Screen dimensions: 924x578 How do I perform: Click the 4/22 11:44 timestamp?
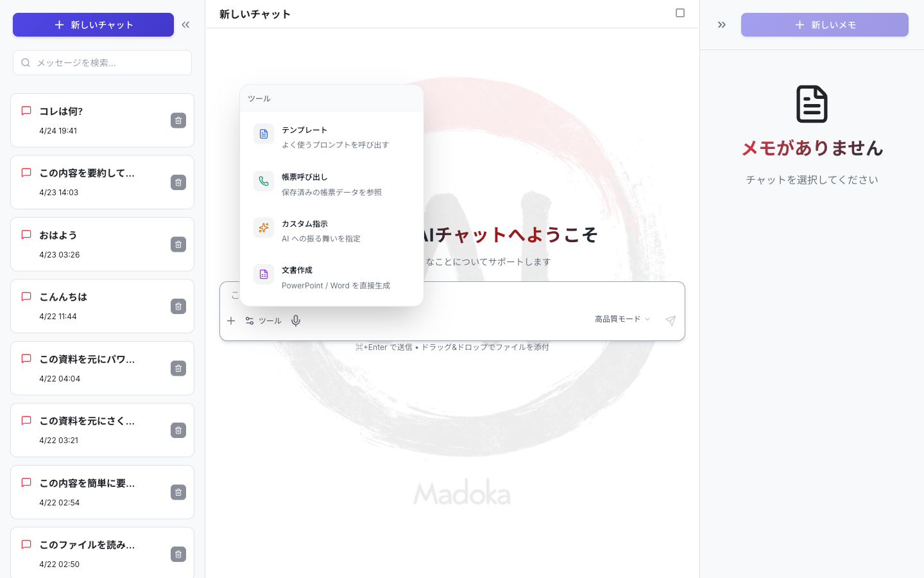58,316
